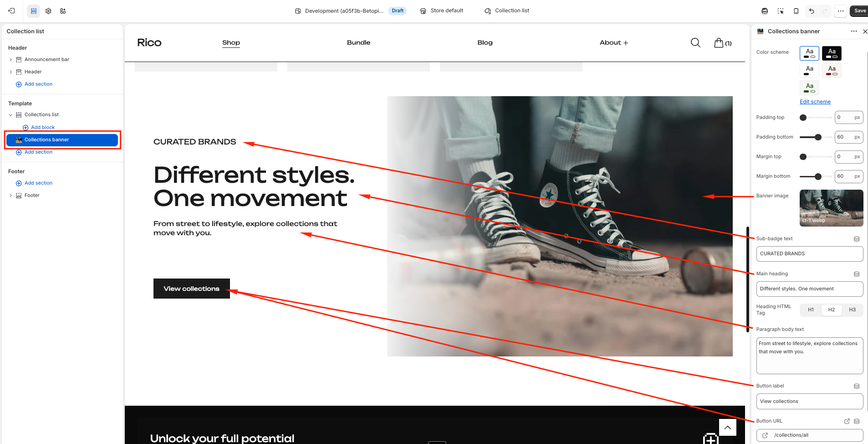The height and width of the screenshot is (444, 868).
Task: Connect dynamic source for Button URL
Action: [x=857, y=421]
